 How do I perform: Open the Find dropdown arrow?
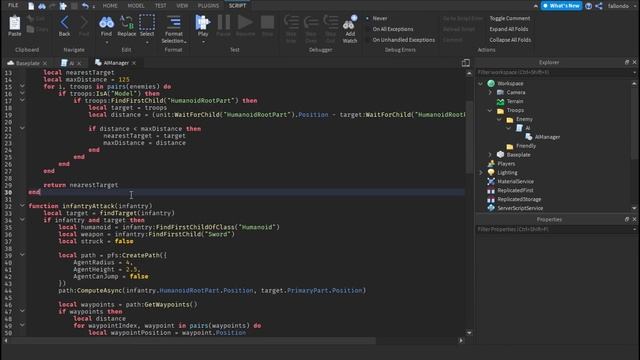pos(107,42)
